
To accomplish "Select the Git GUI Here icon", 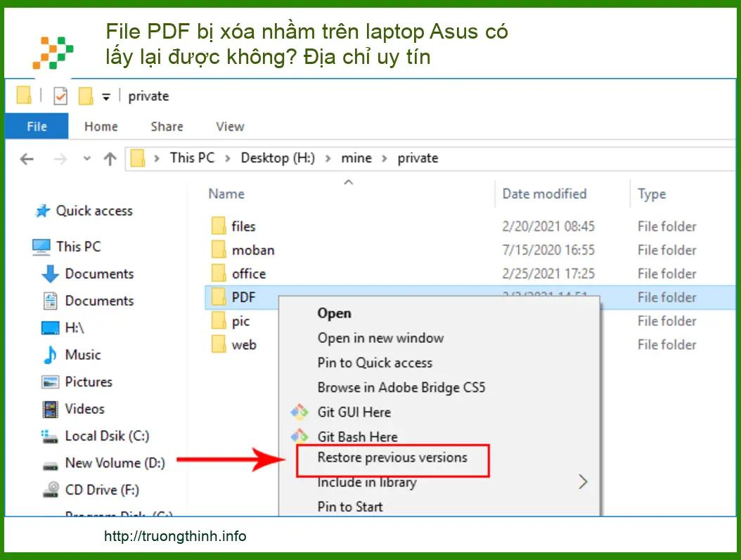I will tap(300, 412).
